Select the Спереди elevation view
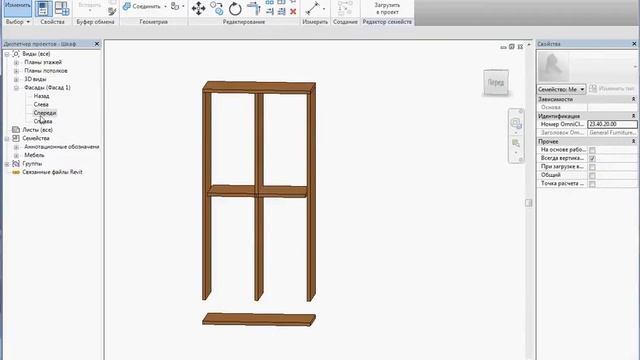The width and height of the screenshot is (640, 360). 45,113
